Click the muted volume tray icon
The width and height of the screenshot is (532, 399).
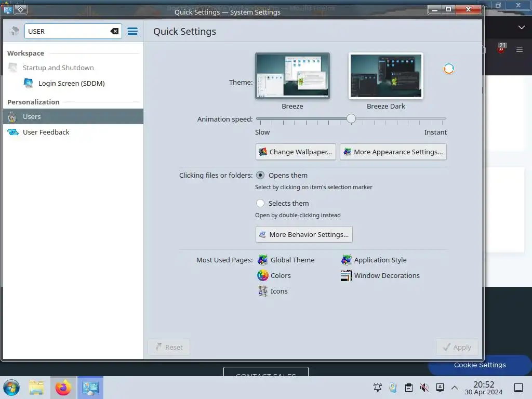click(424, 388)
